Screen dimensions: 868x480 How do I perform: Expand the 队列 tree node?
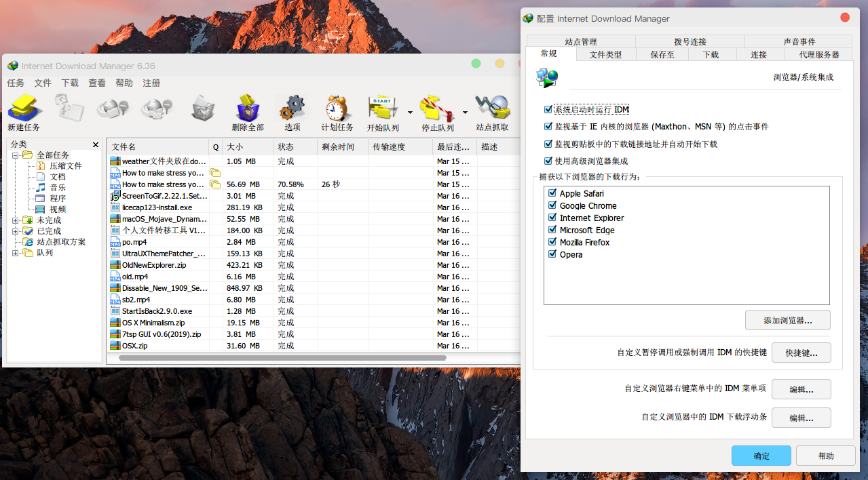(x=16, y=253)
